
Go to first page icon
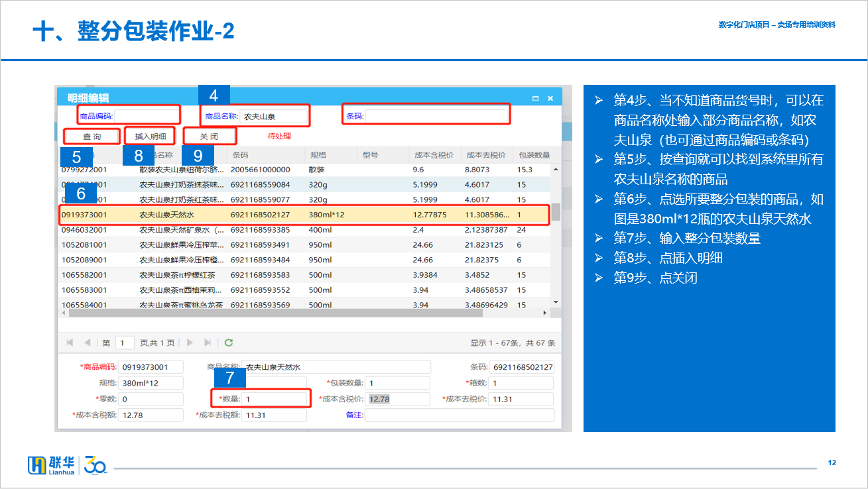[70, 343]
